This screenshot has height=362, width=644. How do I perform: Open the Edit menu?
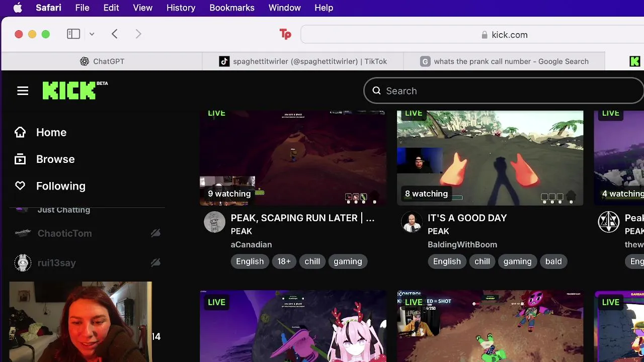coord(111,8)
